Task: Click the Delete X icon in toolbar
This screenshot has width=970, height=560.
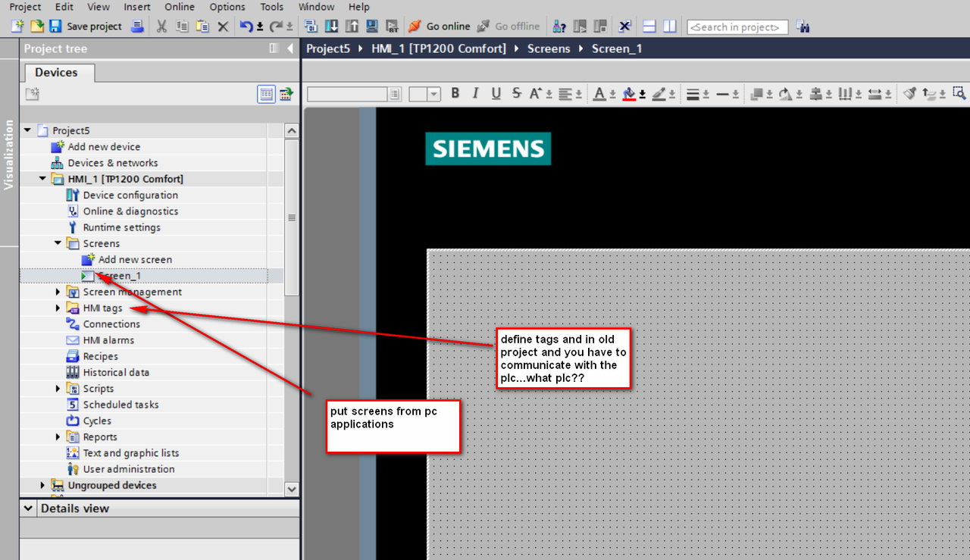Action: pyautogui.click(x=223, y=27)
